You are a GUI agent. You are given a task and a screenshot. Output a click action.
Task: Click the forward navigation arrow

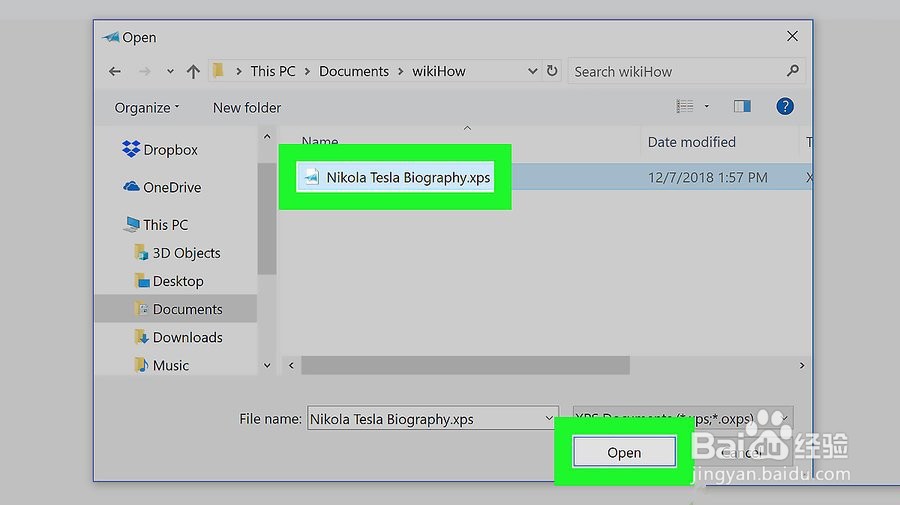(x=145, y=71)
